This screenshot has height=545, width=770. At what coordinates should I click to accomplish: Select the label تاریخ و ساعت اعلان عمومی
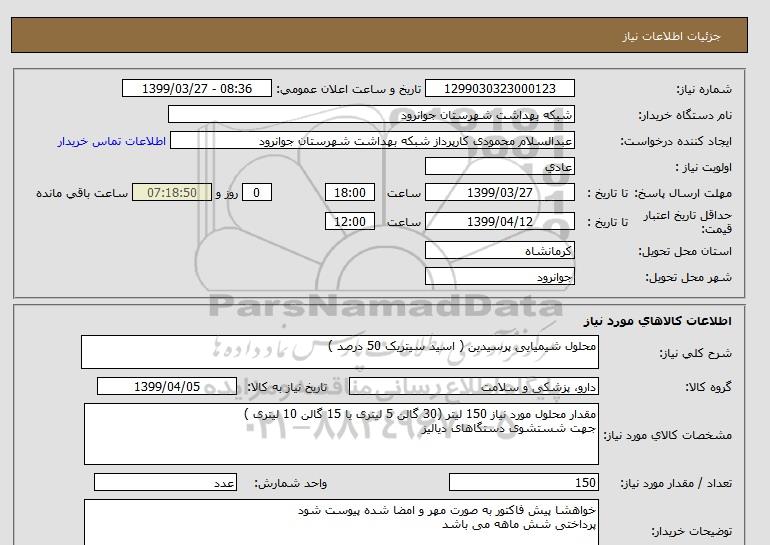[x=349, y=89]
